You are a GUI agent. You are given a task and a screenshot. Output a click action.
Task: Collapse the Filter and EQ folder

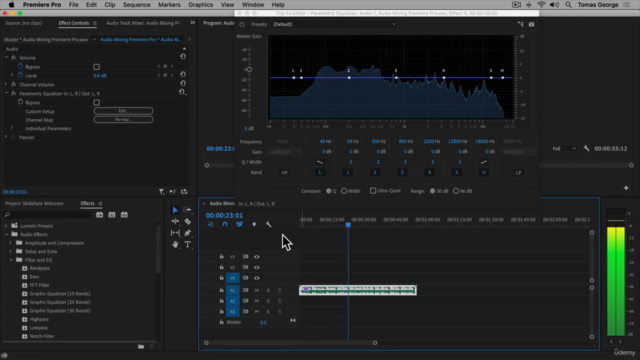[11, 260]
